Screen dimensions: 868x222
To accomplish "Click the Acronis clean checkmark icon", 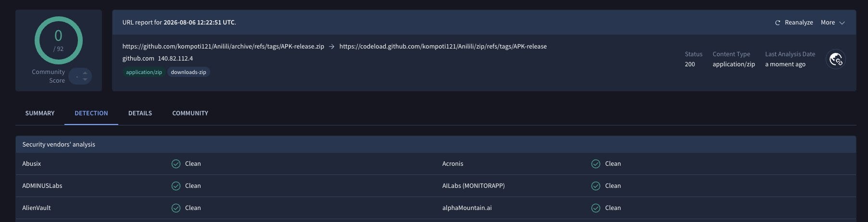I will pyautogui.click(x=596, y=164).
